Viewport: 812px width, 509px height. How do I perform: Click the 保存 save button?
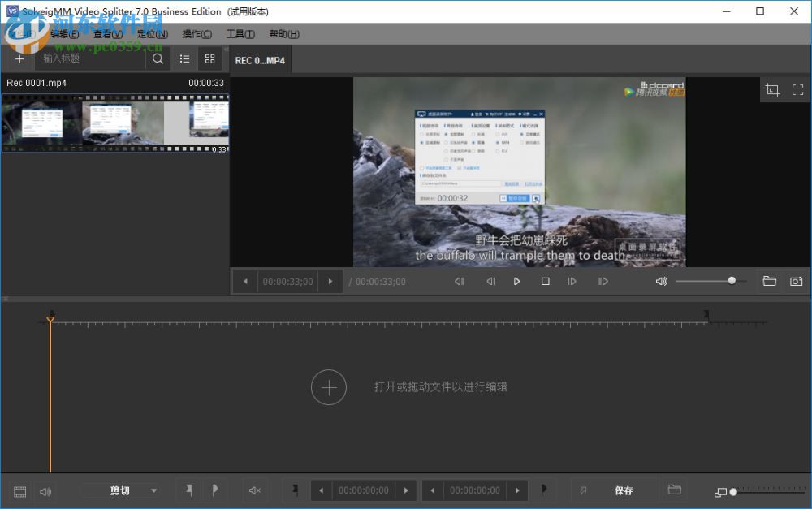[624, 490]
